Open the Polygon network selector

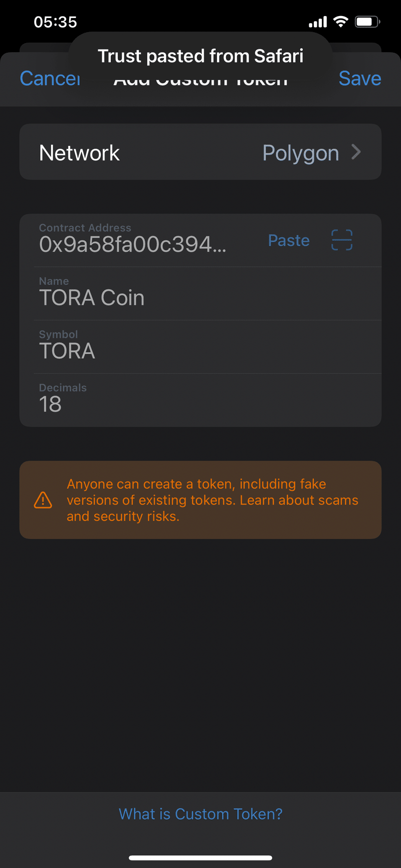[301, 152]
